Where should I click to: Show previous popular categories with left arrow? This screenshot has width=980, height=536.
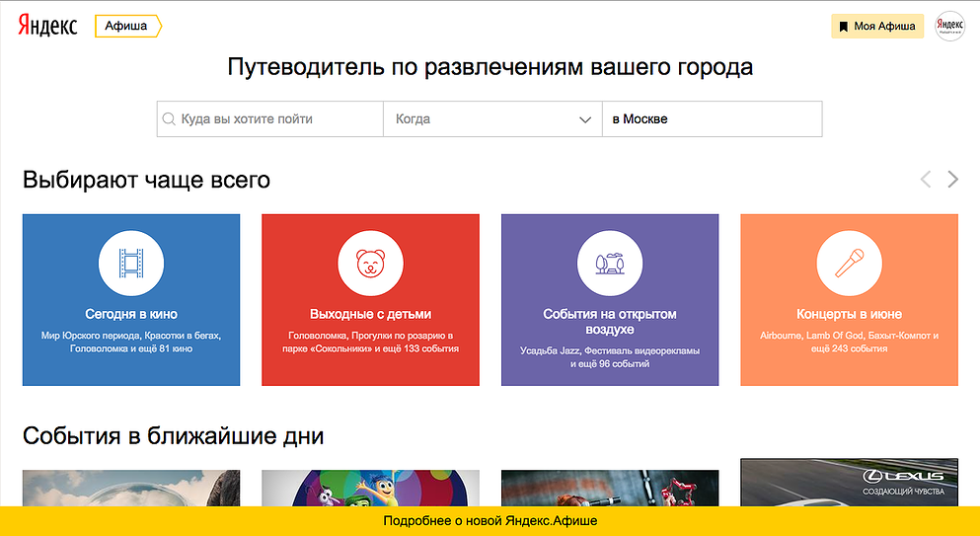926,180
